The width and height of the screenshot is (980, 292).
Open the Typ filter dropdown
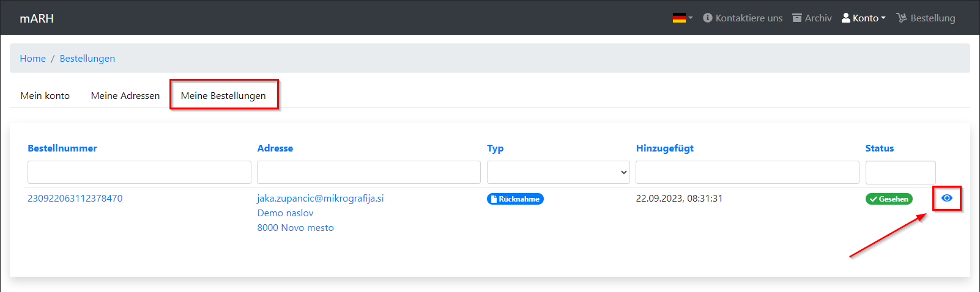(558, 172)
